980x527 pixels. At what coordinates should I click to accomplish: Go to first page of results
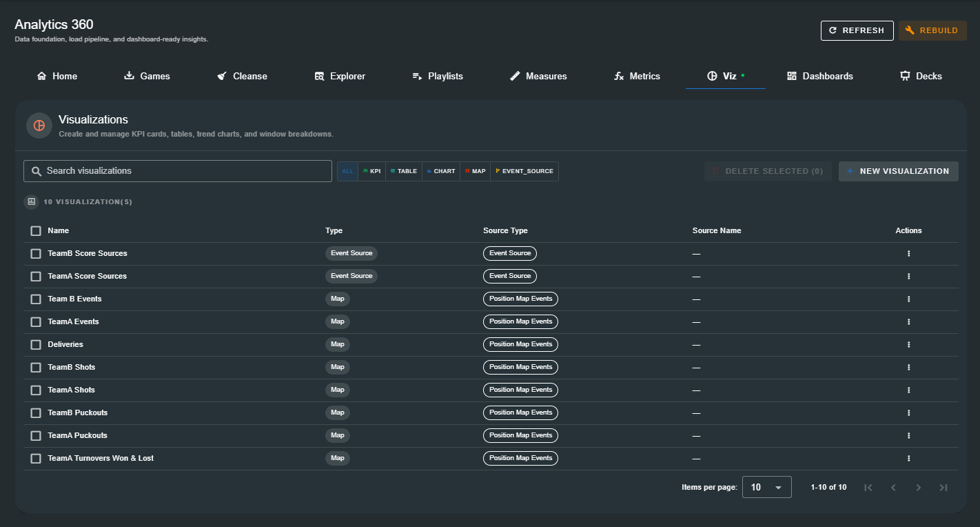pyautogui.click(x=868, y=488)
